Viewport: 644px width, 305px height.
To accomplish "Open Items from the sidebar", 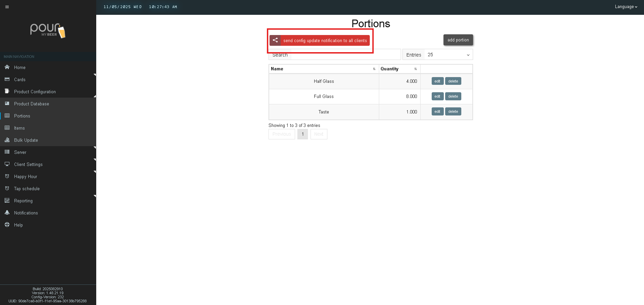I will [20, 128].
